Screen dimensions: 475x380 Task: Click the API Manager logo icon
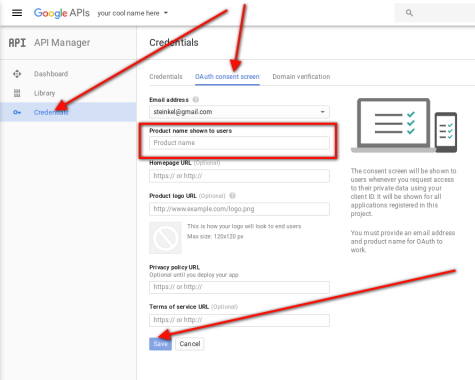tap(17, 43)
